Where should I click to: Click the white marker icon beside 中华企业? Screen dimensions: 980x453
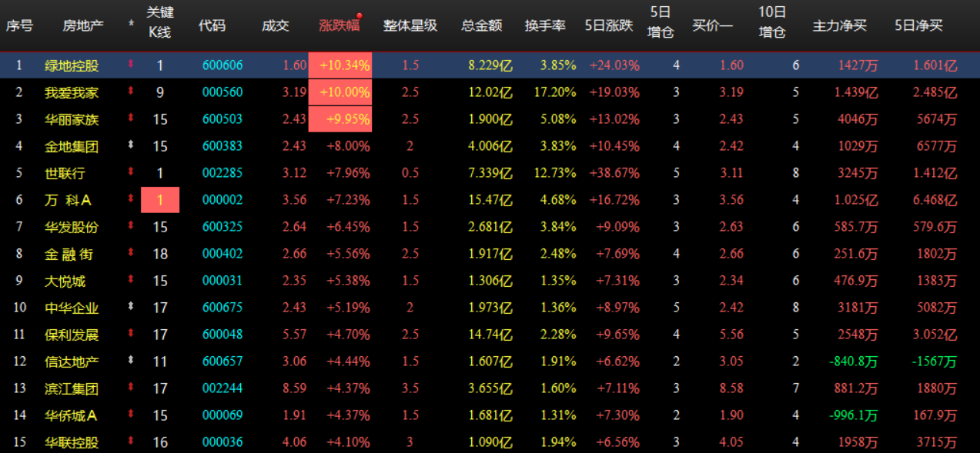(131, 308)
